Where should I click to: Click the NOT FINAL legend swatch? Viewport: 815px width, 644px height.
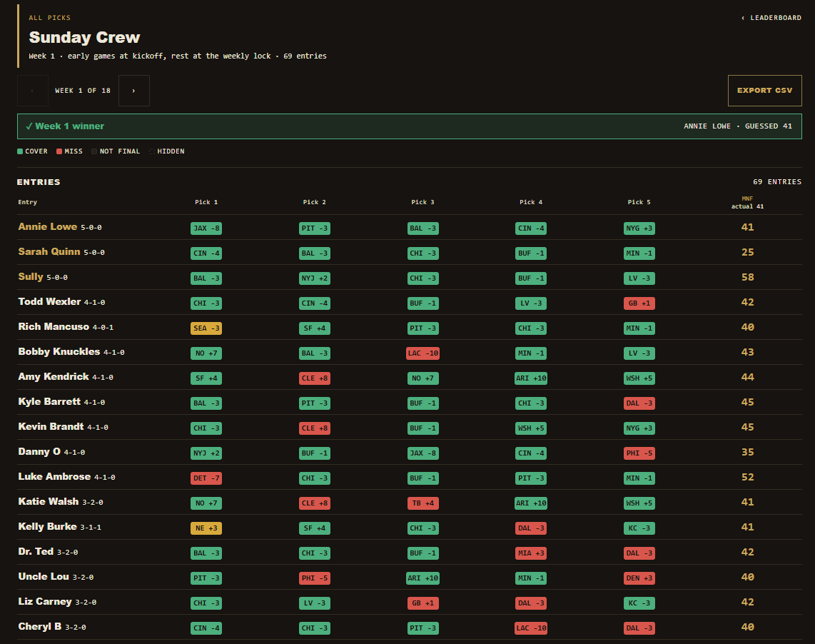94,151
